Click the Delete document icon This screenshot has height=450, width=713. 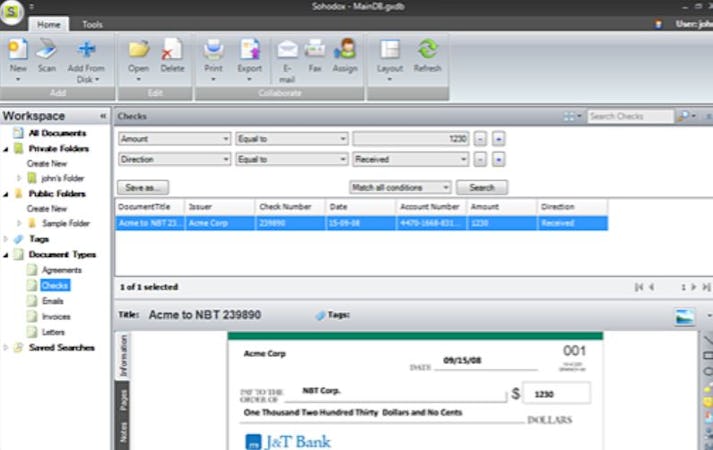[172, 50]
